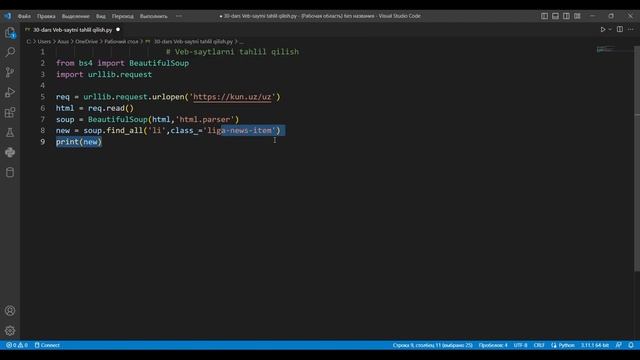
Task: Click the VS Code logo in the title bar
Action: 8,16
